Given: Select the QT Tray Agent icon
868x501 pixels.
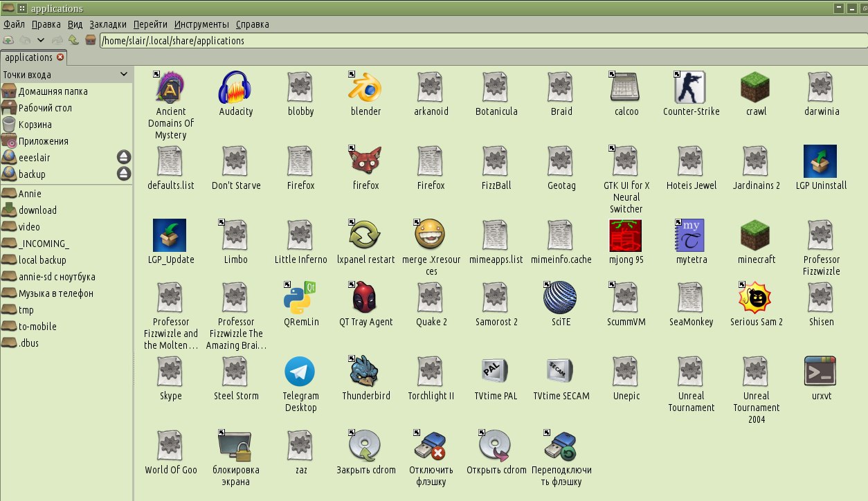Looking at the screenshot, I should 365,298.
